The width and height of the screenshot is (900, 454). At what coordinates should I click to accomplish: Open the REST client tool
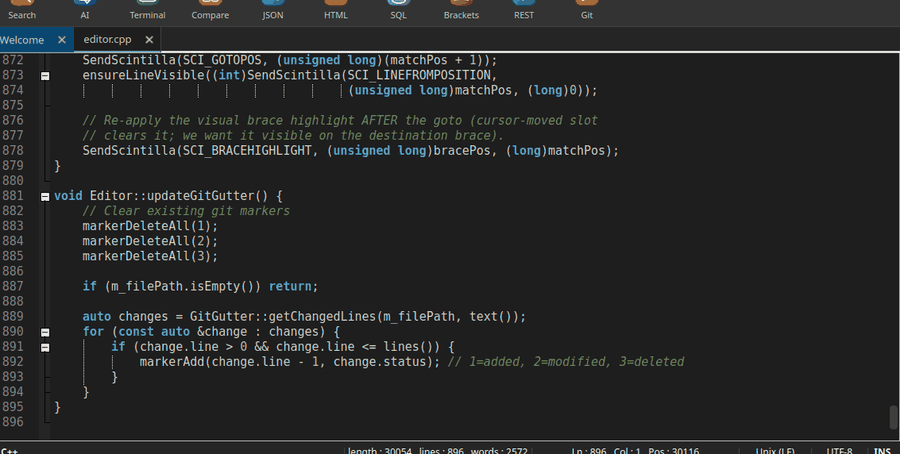click(x=523, y=10)
